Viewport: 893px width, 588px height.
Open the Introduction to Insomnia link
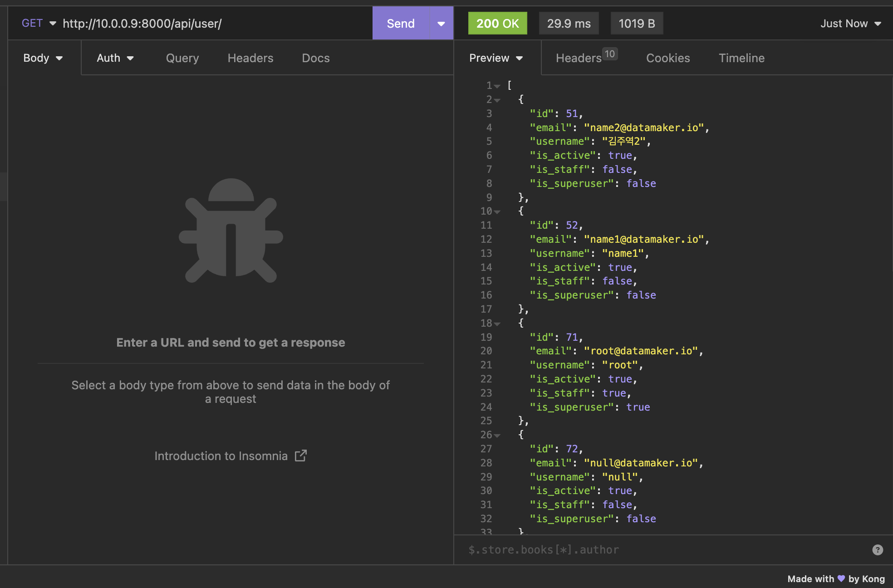(221, 456)
